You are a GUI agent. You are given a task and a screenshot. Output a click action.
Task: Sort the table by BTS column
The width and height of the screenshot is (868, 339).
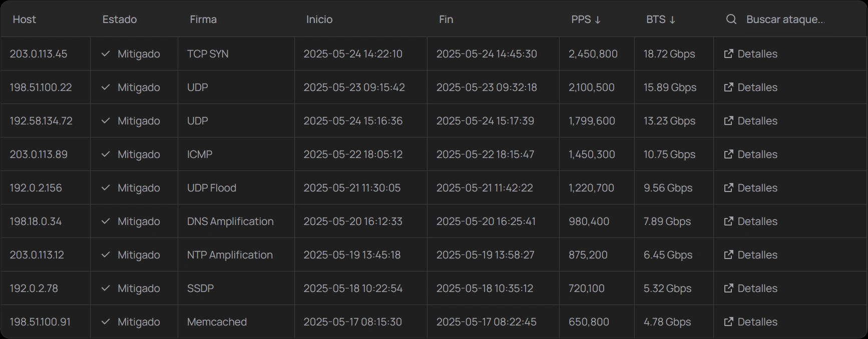[656, 19]
